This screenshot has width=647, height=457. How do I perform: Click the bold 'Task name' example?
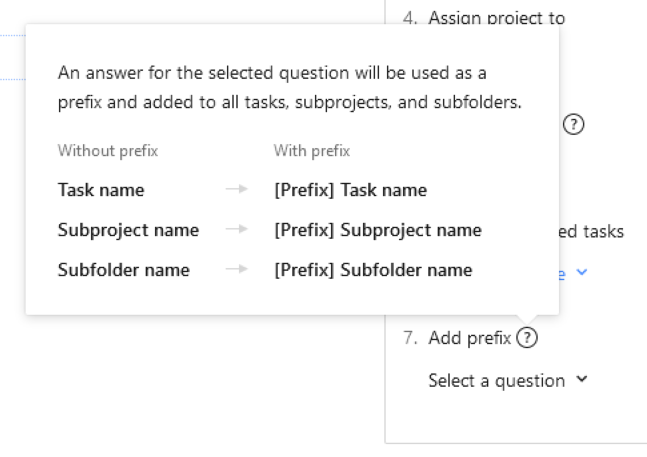click(x=101, y=190)
